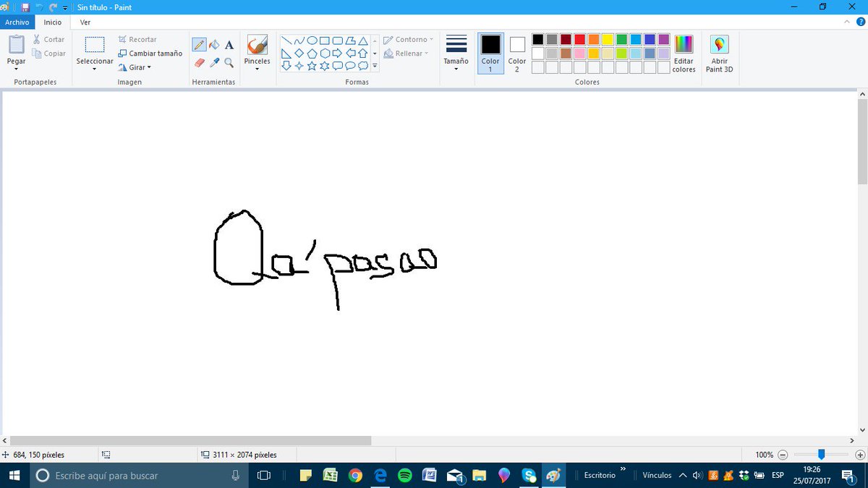Choose the diamond shape
Screen dimensions: 868x488
(299, 53)
